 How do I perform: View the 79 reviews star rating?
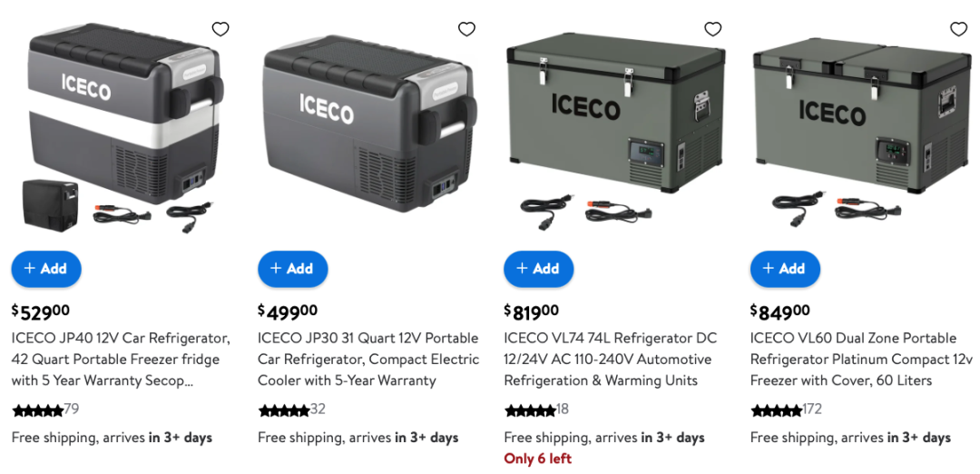pyautogui.click(x=45, y=410)
